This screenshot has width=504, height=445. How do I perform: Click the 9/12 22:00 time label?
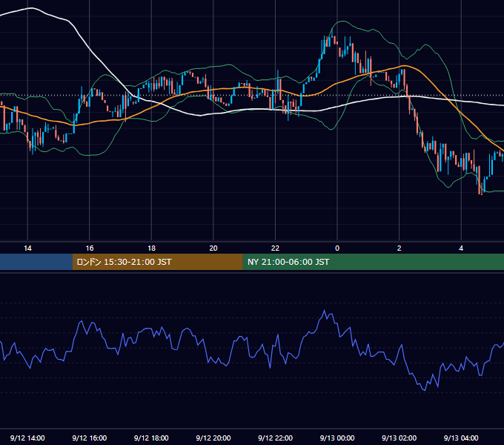coord(275,438)
